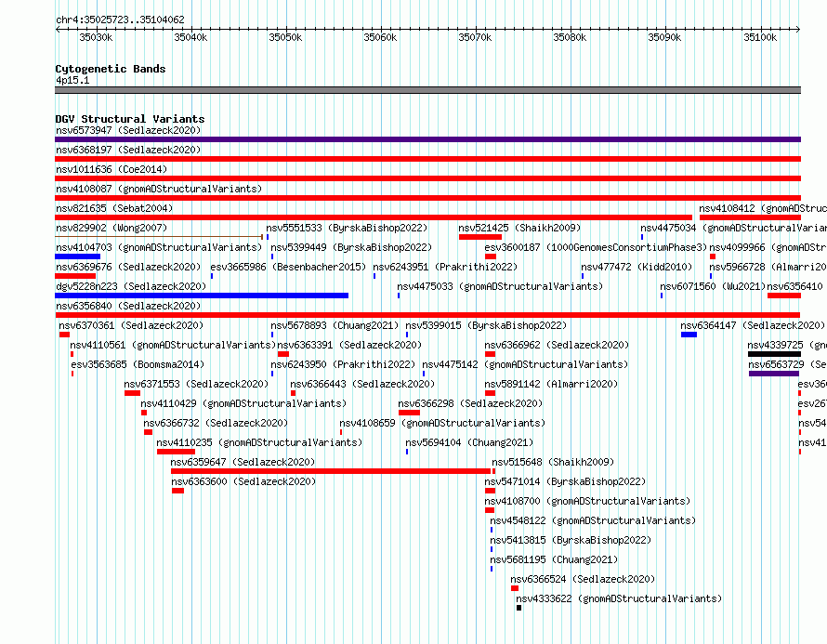Click nsv6243951 (Prakrithi2022) label

tap(445, 267)
